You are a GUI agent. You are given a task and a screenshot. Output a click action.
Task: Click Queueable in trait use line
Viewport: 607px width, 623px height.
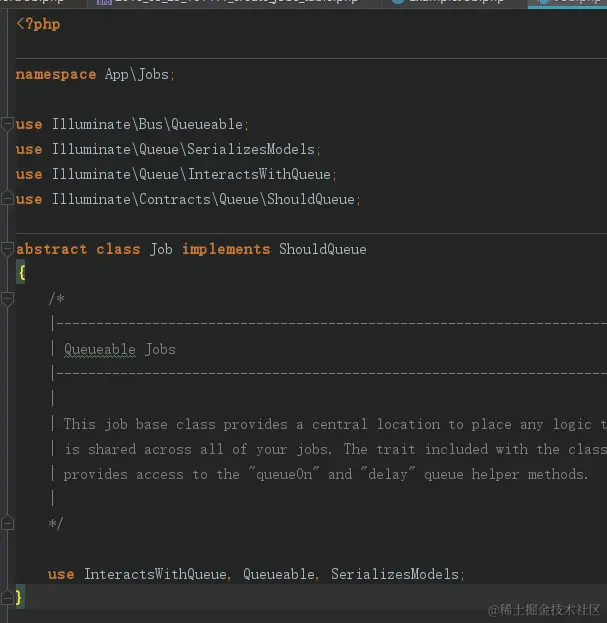[x=278, y=574]
